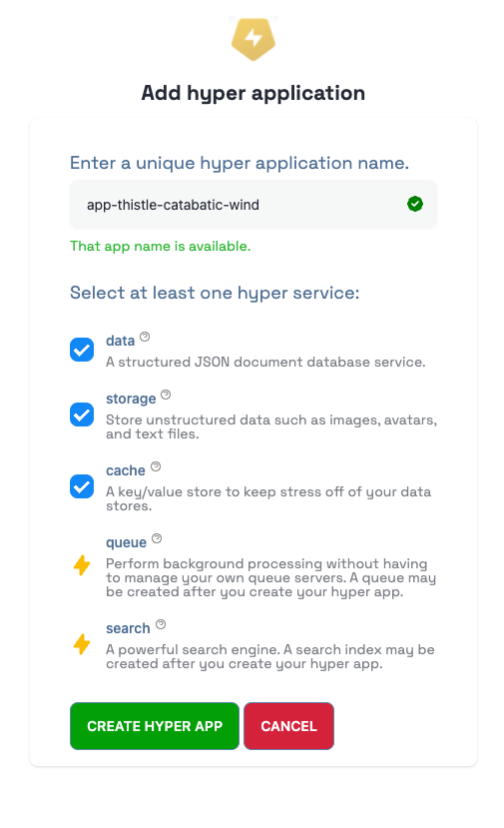The width and height of the screenshot is (504, 828).
Task: Click the lightning bolt beside queue
Action: tap(82, 565)
